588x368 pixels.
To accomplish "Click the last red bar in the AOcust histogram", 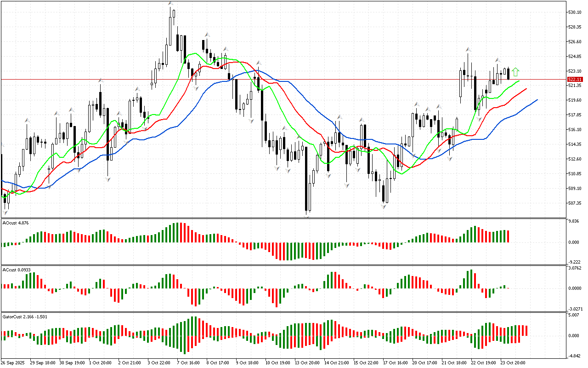I will (x=509, y=236).
